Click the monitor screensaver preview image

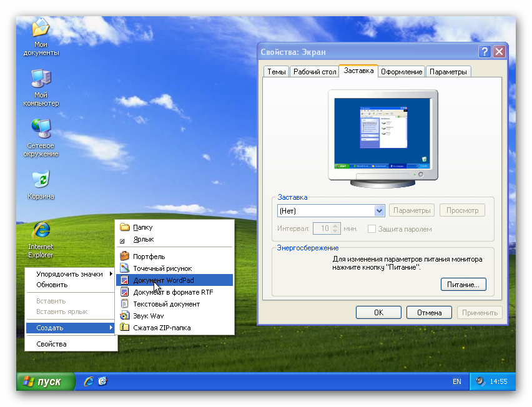(x=382, y=134)
